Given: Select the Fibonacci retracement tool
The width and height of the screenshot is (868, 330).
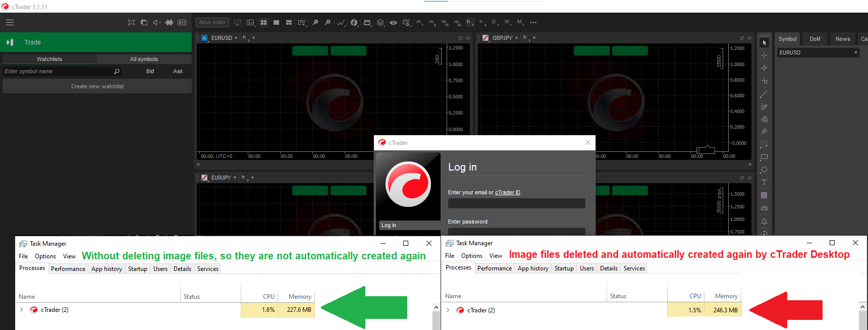Looking at the screenshot, I should [764, 144].
